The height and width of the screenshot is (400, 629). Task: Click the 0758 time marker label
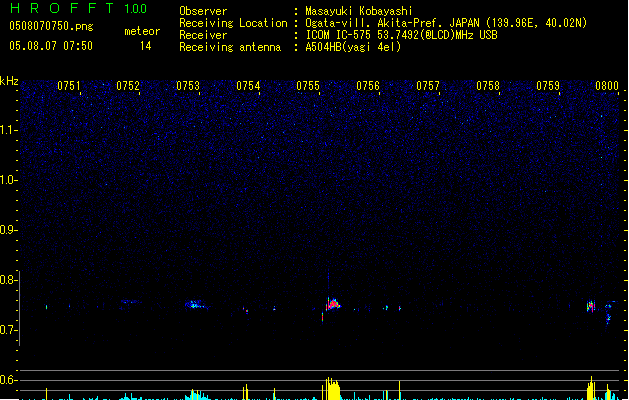point(488,86)
